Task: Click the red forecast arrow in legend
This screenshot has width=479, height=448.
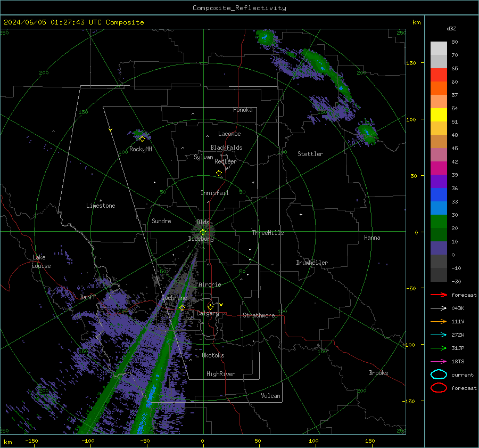Action: click(x=439, y=295)
